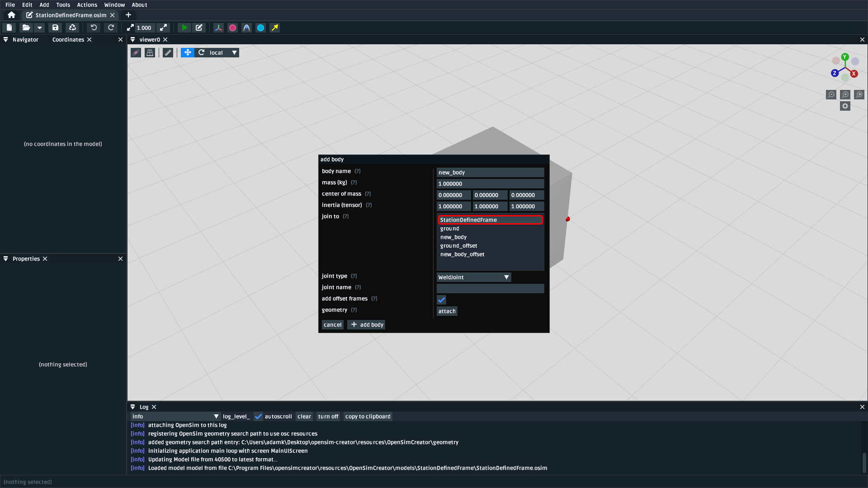Undo the last change
The height and width of the screenshot is (488, 868).
[94, 28]
